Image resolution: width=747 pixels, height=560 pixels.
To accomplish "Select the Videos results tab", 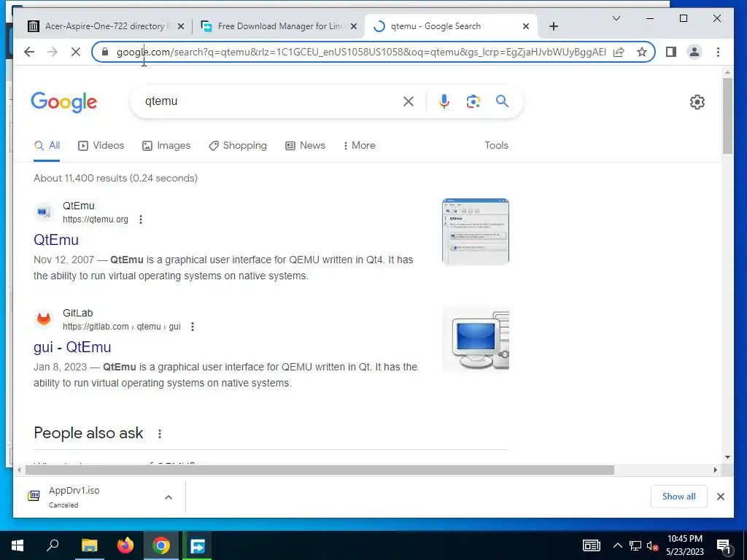I will pyautogui.click(x=101, y=146).
